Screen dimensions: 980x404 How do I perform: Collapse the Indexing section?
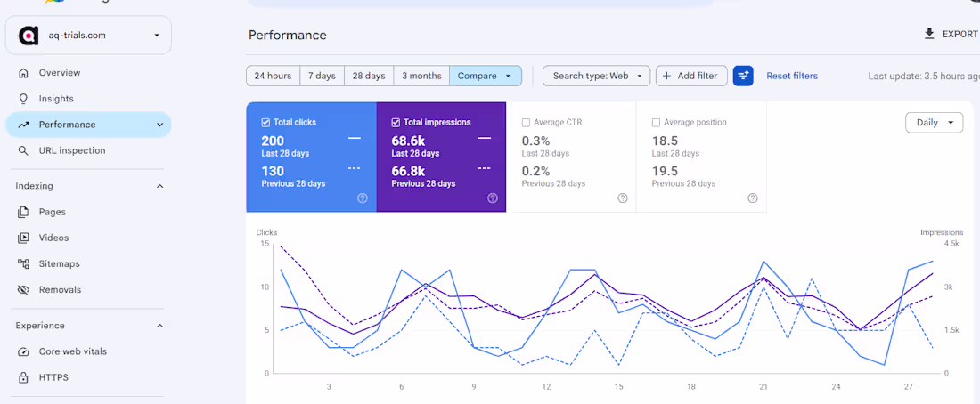pos(160,186)
